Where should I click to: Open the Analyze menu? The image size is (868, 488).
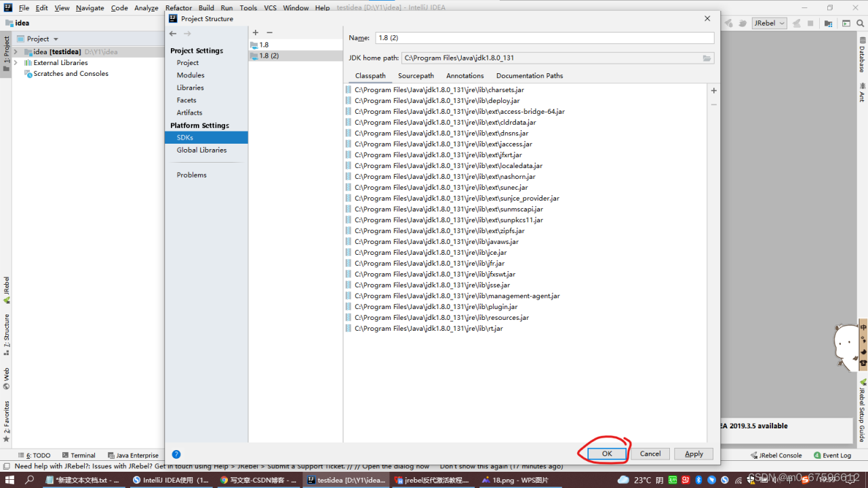146,8
